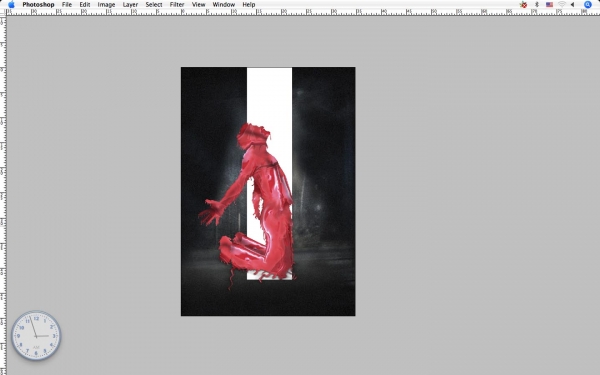Open the Apple menu
600x375 pixels.
click(x=11, y=5)
